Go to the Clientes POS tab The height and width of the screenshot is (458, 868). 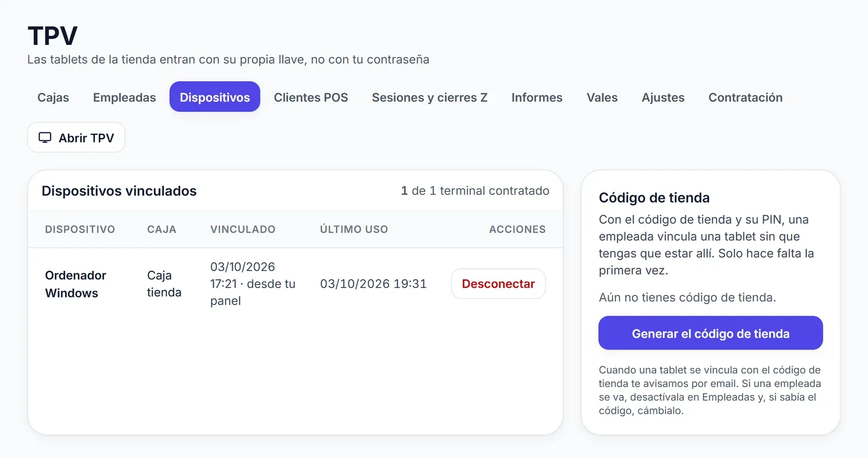coord(311,97)
